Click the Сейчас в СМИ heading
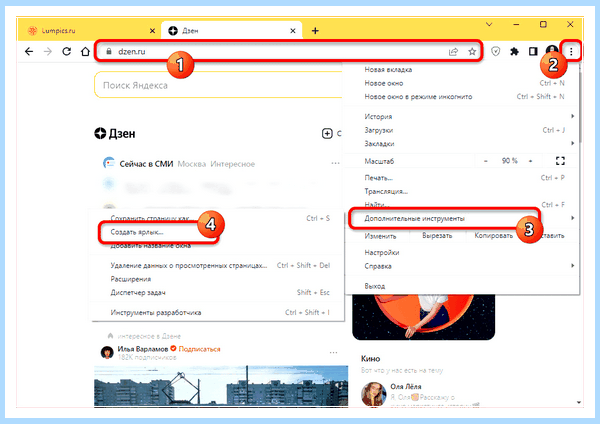Screen dimensions: 600x424 tap(146, 164)
